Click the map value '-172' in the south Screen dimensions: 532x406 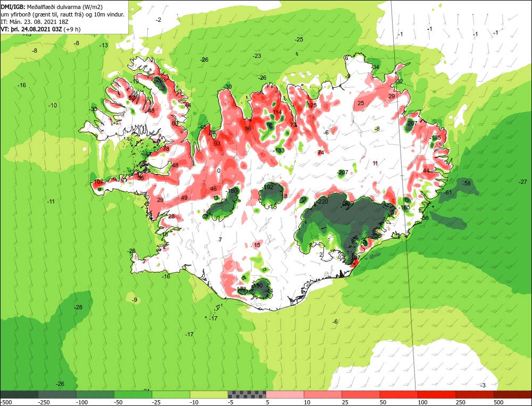[x=241, y=289]
